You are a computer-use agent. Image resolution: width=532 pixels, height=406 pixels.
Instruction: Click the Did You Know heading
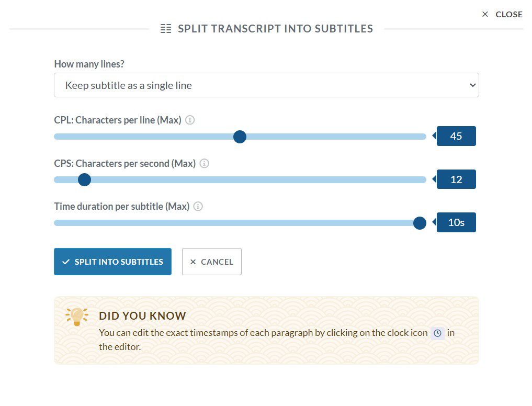point(142,315)
